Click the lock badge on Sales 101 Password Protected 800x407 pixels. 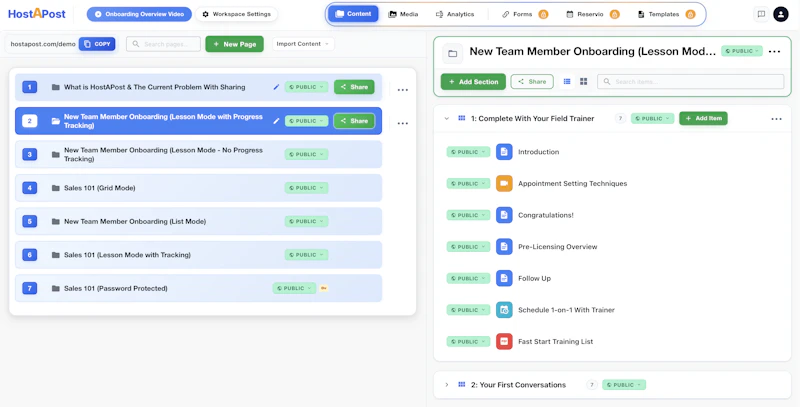click(x=323, y=289)
